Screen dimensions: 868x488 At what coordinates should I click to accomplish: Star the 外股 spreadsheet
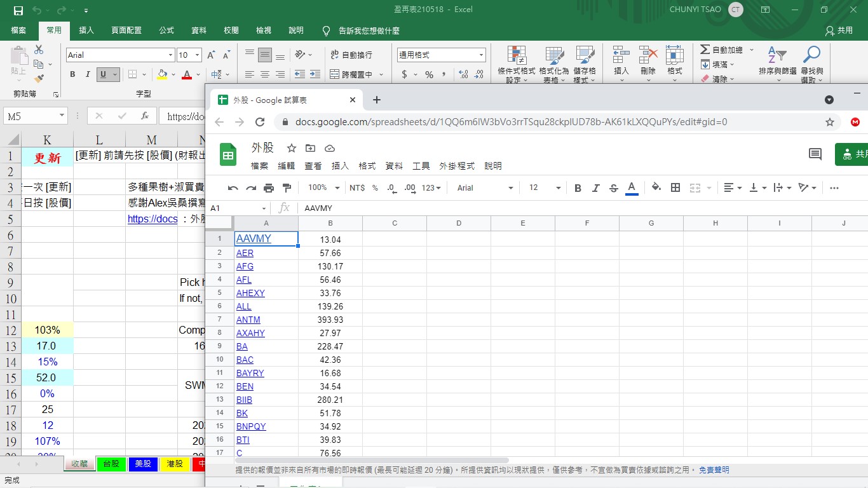[x=292, y=148]
